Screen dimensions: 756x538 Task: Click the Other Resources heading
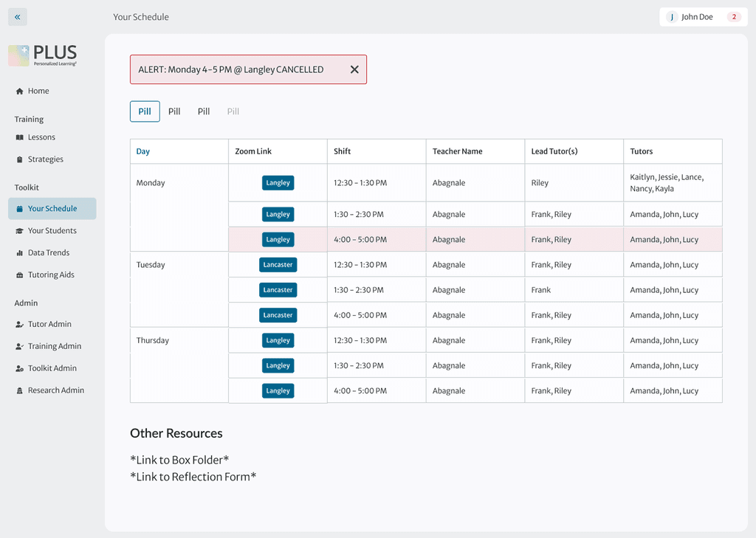click(x=176, y=433)
